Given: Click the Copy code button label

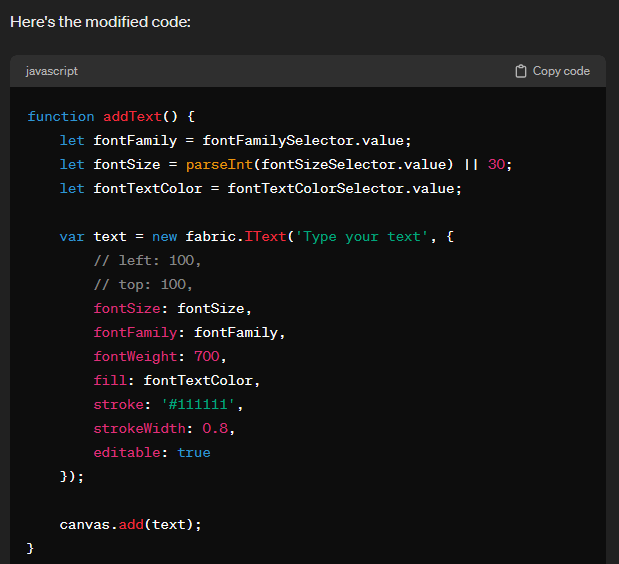Looking at the screenshot, I should [561, 71].
